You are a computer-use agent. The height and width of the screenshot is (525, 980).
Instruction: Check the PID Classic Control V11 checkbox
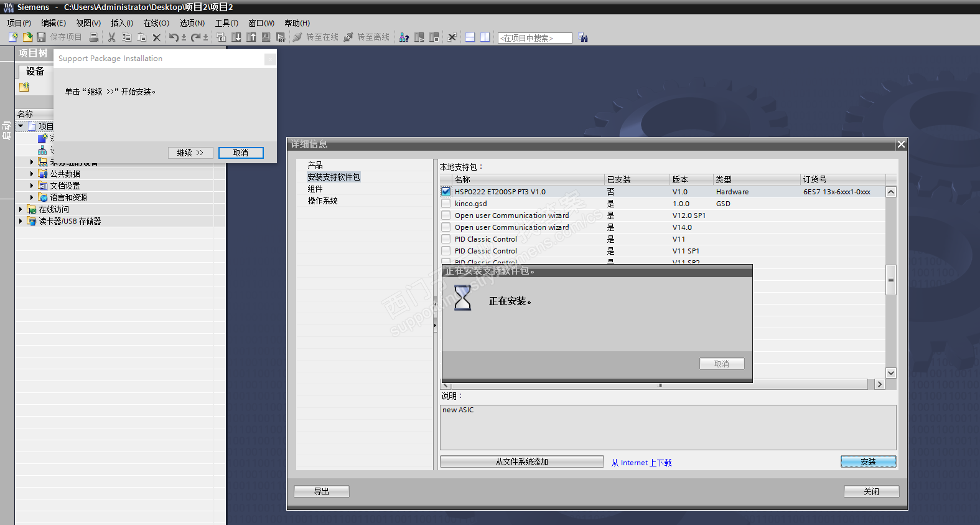coord(446,239)
